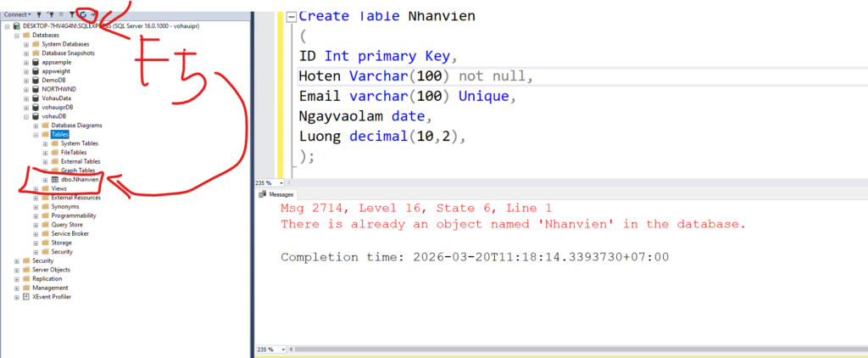This screenshot has width=868, height=358.
Task: Click the Refresh icon in Object Explorer toolbar
Action: [83, 14]
